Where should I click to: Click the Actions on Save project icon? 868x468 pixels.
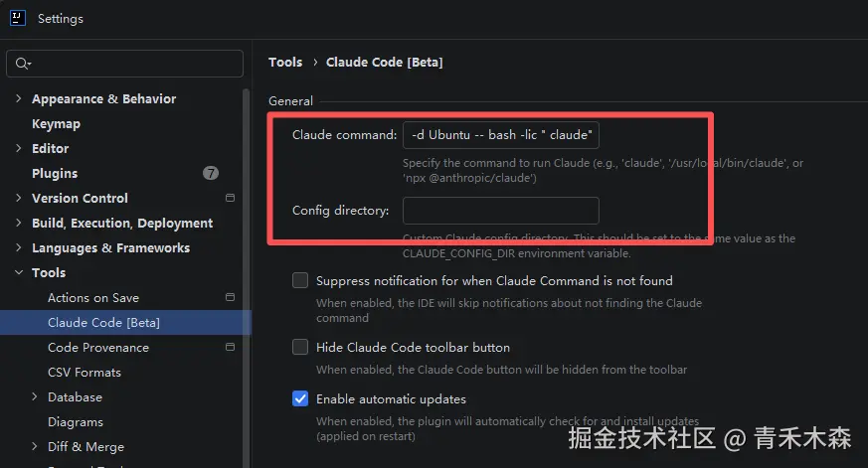click(231, 298)
